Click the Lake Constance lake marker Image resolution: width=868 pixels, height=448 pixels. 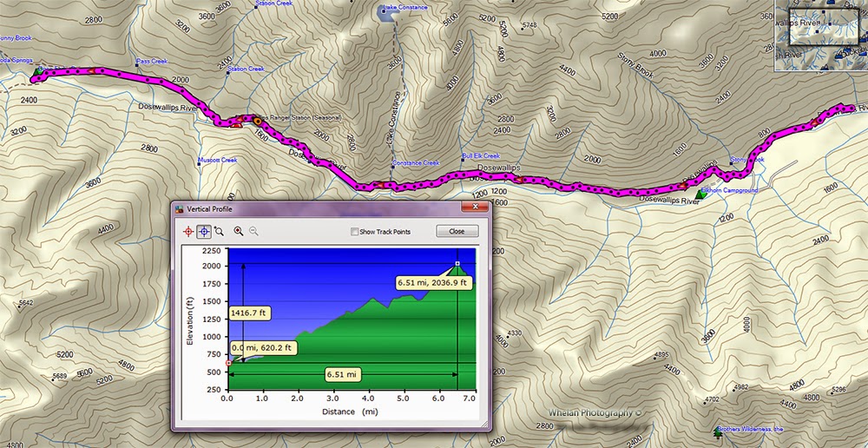point(384,10)
